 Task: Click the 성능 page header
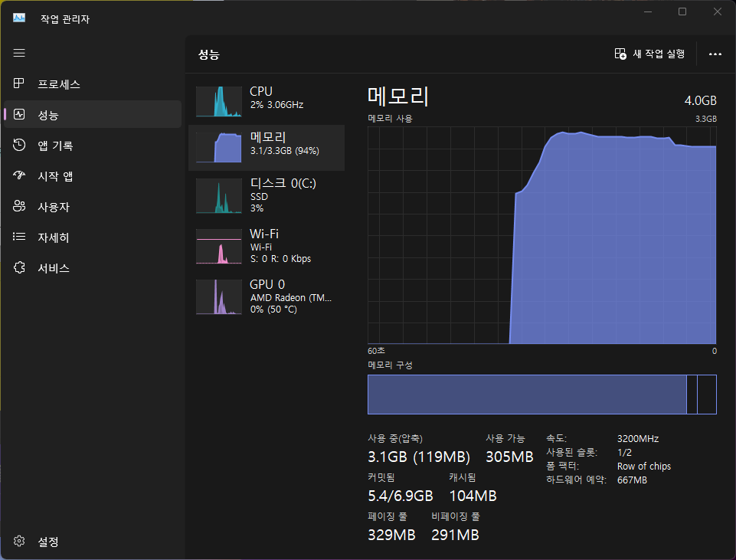(209, 54)
